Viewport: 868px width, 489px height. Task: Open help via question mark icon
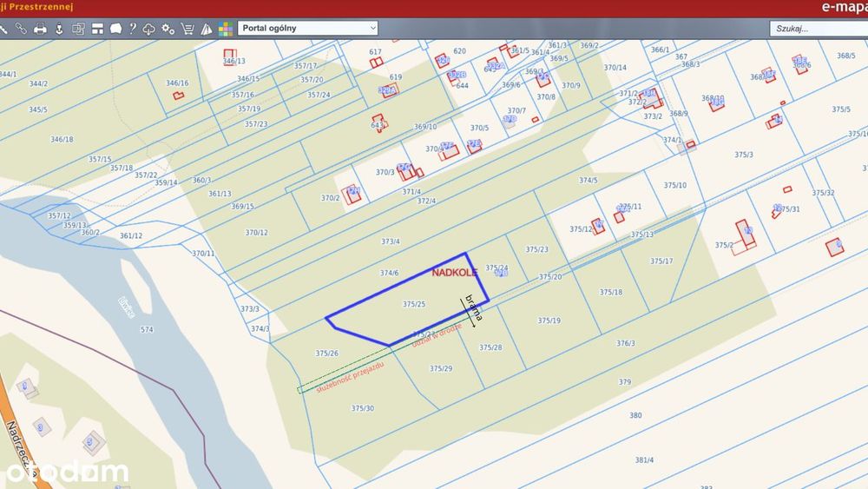[132, 29]
